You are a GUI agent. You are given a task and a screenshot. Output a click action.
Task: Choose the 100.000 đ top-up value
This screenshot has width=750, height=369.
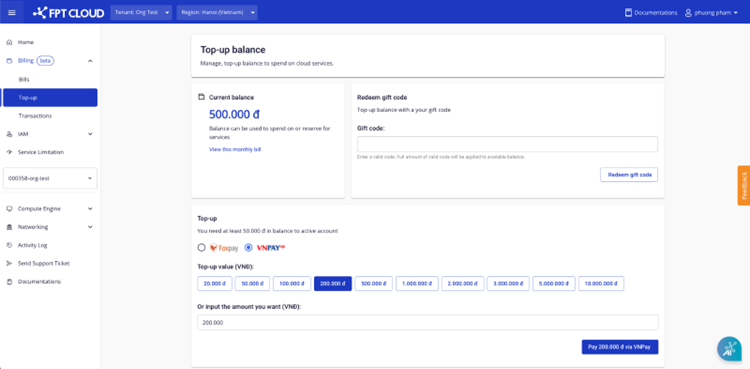[292, 283]
